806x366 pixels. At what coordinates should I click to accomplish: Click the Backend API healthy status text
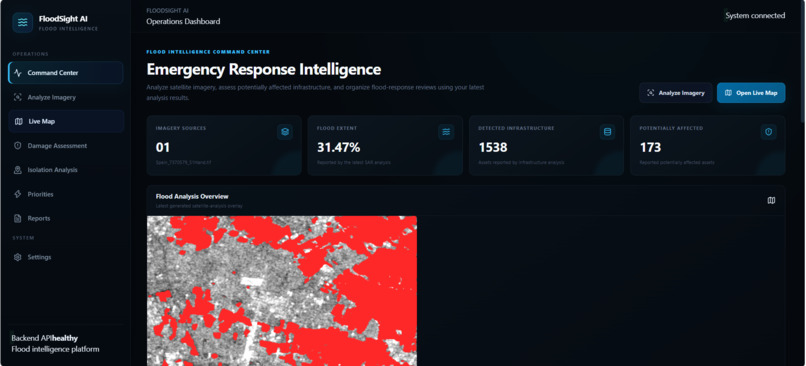[45, 338]
